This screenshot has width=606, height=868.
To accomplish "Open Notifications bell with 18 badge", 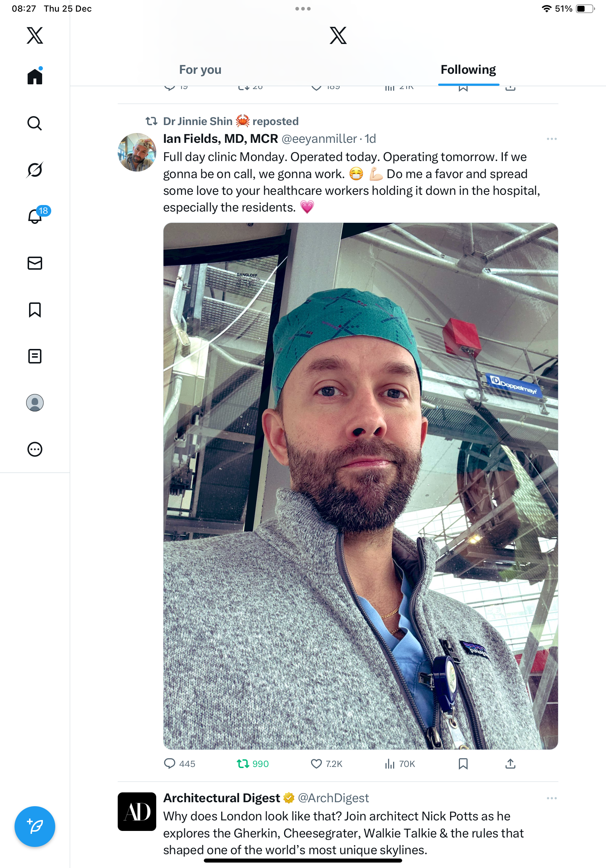I will 36,216.
